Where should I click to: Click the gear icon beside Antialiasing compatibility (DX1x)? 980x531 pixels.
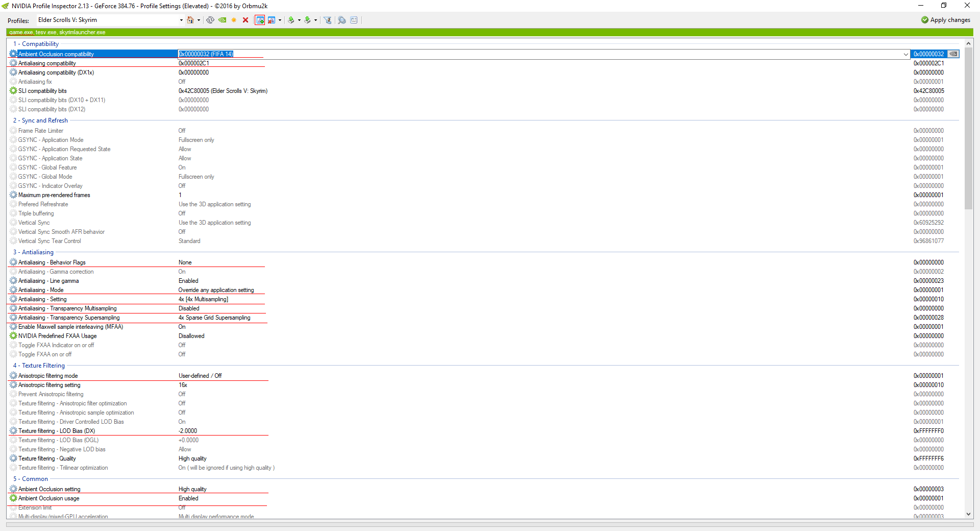[13, 73]
